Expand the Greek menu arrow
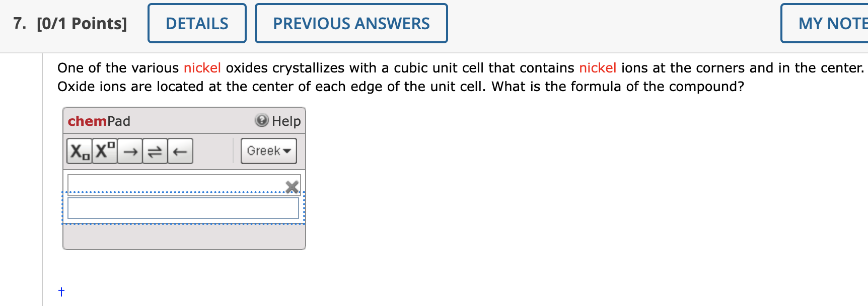This screenshot has width=868, height=306. coord(286,151)
